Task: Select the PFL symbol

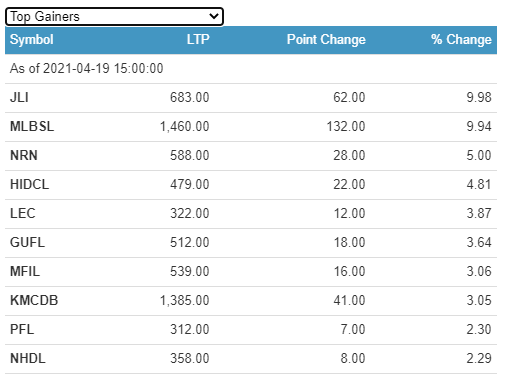Action: point(22,330)
